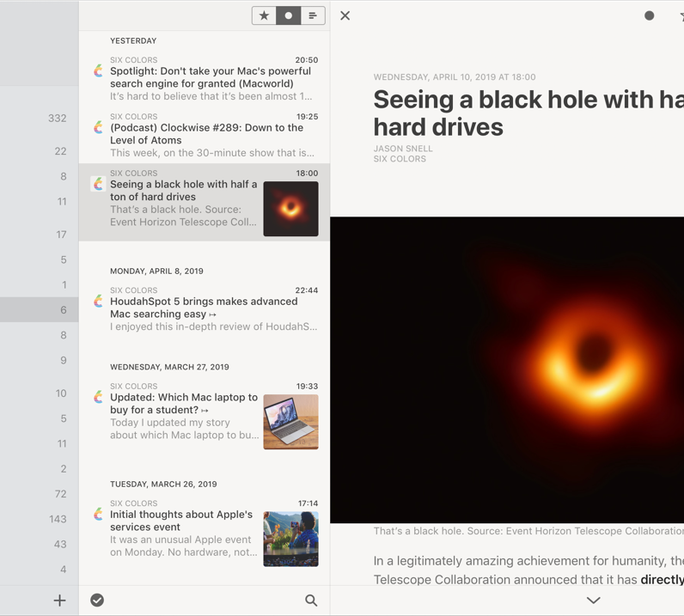684x616 pixels.
Task: Close the open article view
Action: (345, 15)
